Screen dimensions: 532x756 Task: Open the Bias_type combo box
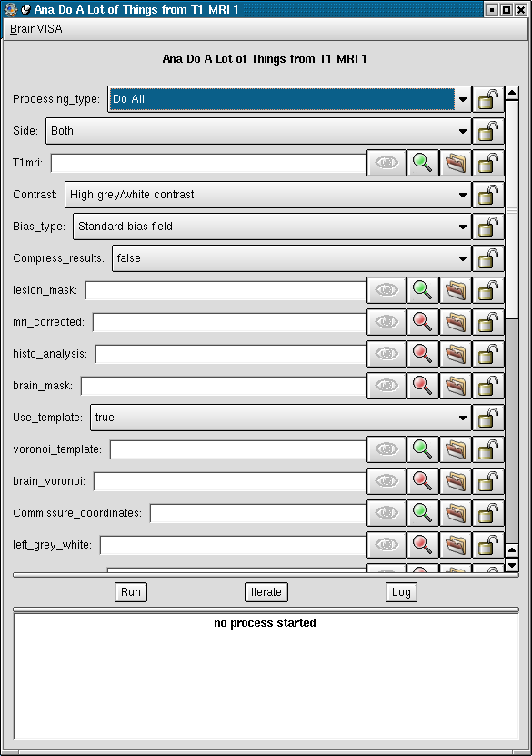(272, 227)
